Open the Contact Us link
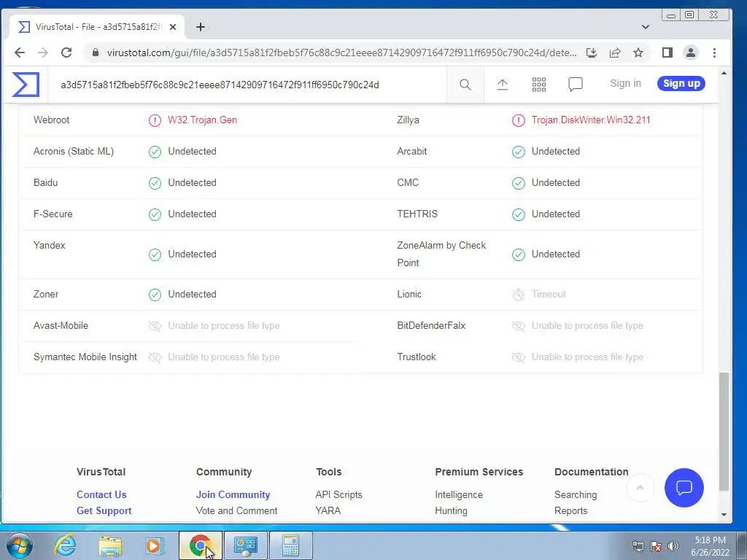The image size is (747, 560). click(x=101, y=494)
